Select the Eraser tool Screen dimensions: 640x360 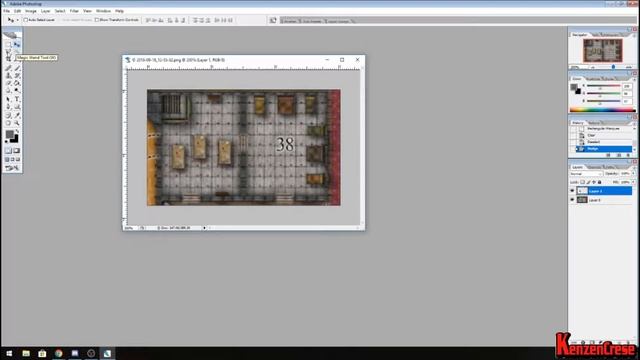(x=8, y=83)
